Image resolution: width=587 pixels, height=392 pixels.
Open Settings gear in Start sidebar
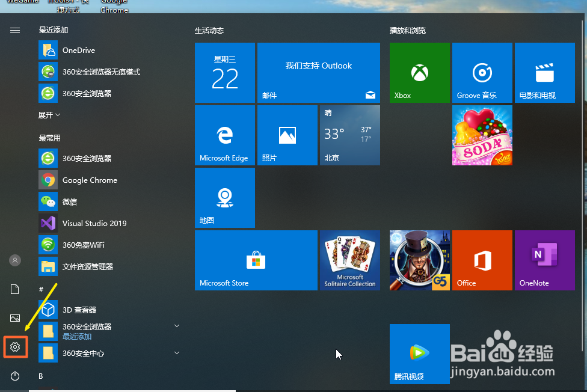point(15,347)
